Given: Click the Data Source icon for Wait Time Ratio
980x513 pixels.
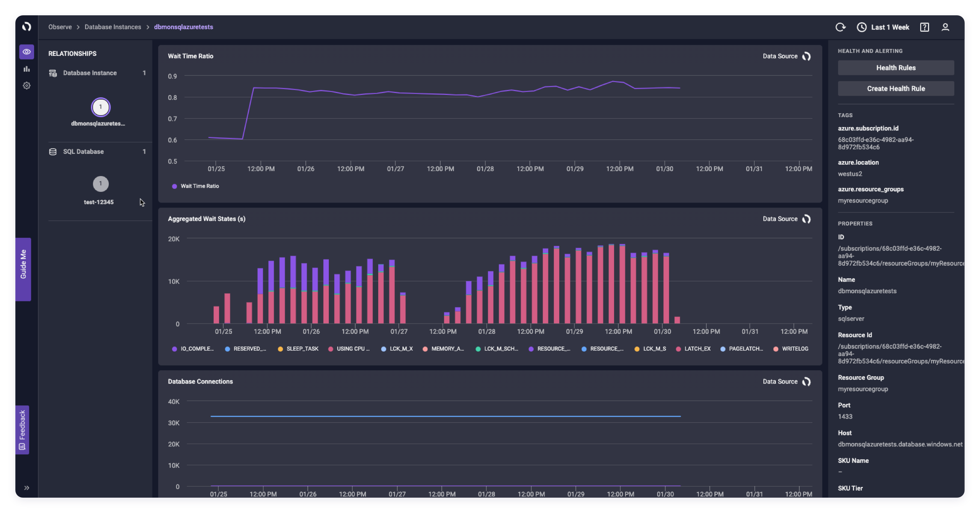Looking at the screenshot, I should [x=807, y=56].
